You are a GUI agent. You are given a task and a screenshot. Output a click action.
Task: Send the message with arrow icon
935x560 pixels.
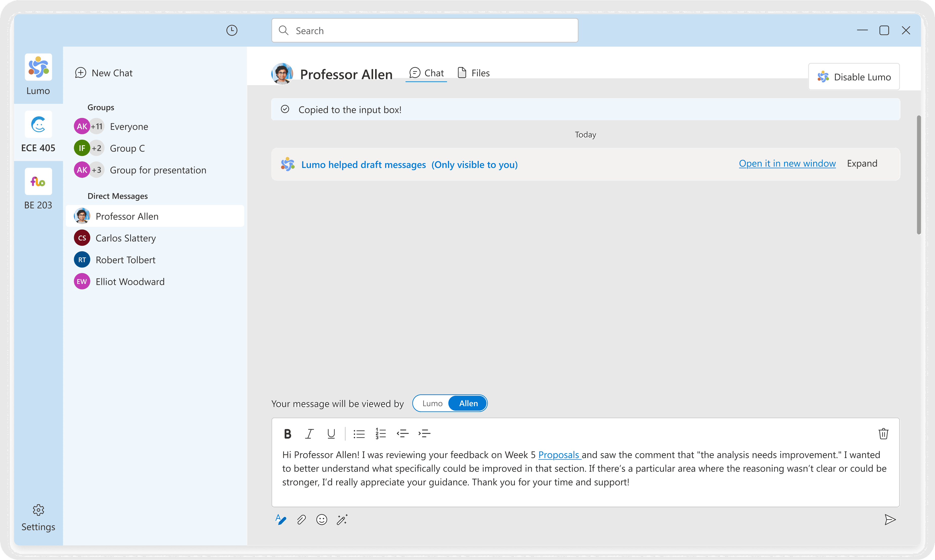(890, 520)
